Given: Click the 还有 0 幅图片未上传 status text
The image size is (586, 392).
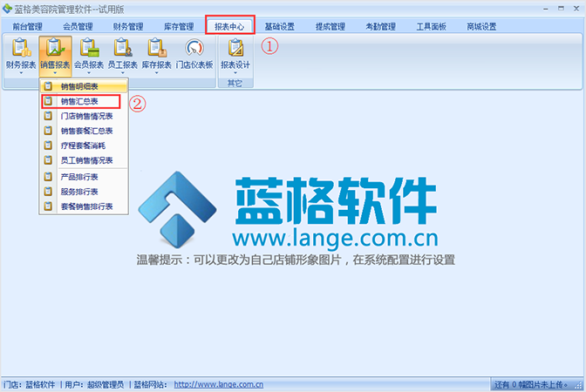Looking at the screenshot, I should click(x=531, y=384).
